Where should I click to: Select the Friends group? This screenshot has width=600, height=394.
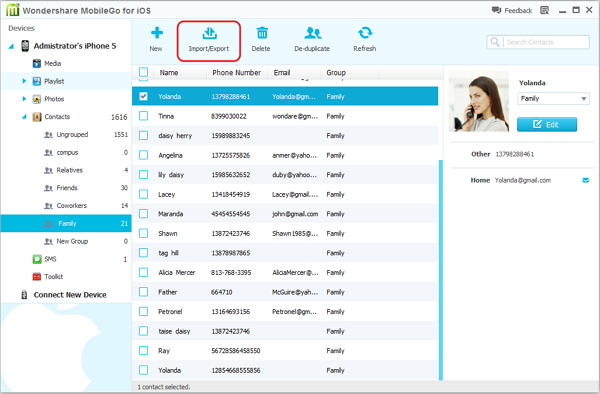coord(66,188)
